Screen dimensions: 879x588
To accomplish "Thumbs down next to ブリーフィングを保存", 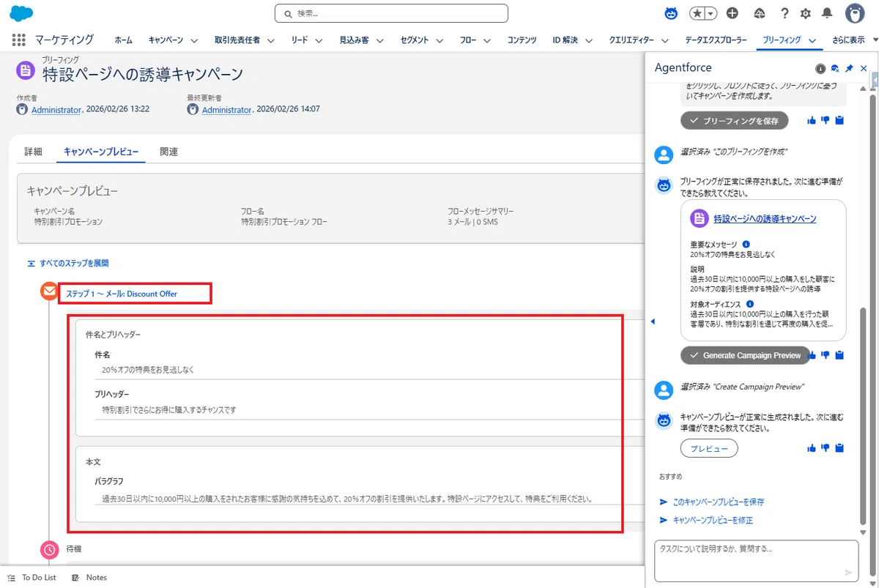I will pyautogui.click(x=826, y=120).
